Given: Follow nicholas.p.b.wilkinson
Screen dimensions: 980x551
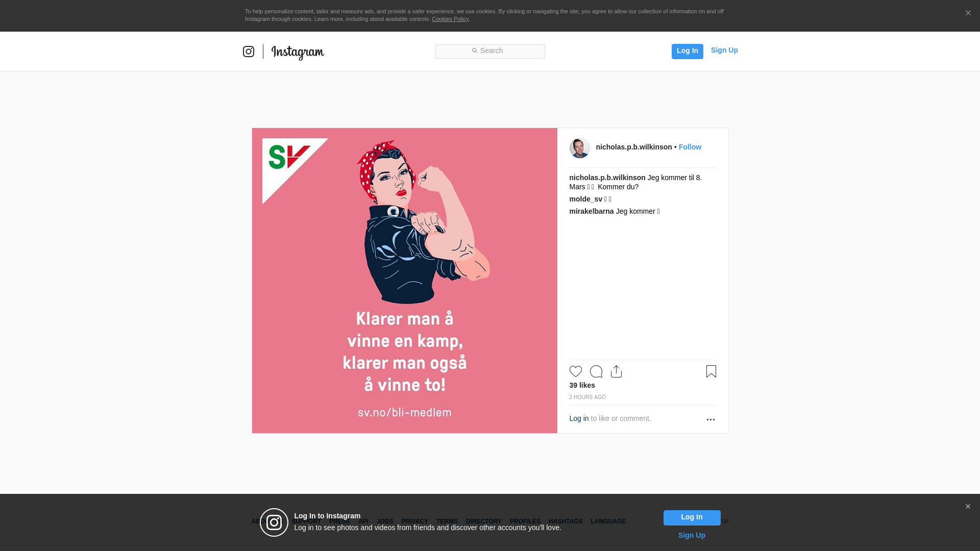Looking at the screenshot, I should tap(690, 147).
